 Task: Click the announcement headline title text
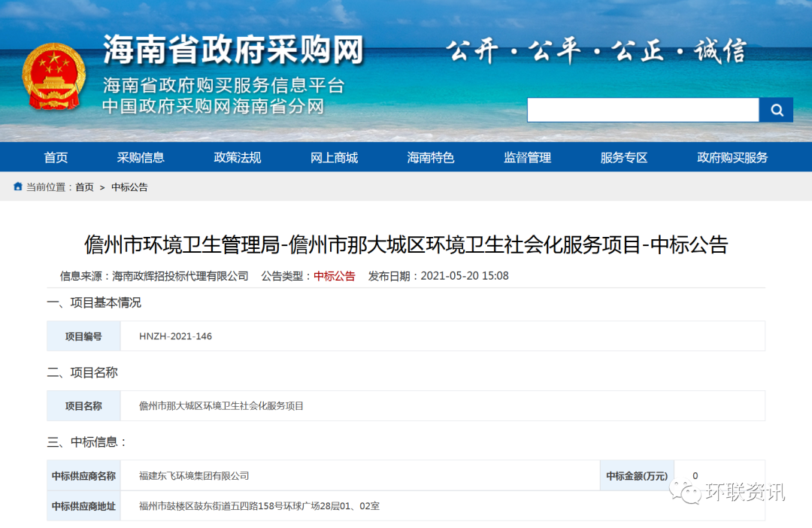[x=406, y=245]
